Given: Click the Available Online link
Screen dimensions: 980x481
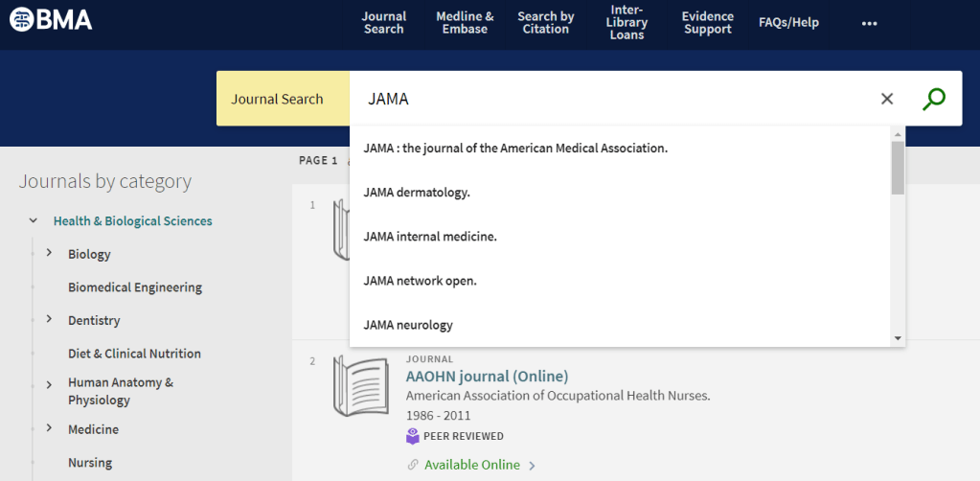Looking at the screenshot, I should tap(472, 465).
